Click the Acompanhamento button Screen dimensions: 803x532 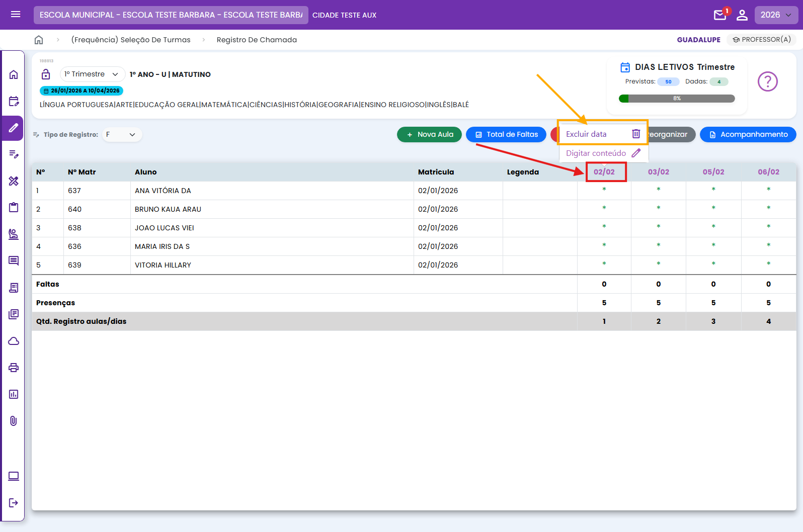[748, 135]
